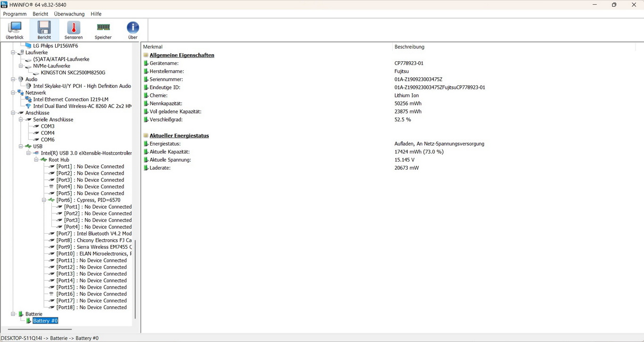Collapse the Root Hub node
The height and width of the screenshot is (342, 644).
point(36,160)
